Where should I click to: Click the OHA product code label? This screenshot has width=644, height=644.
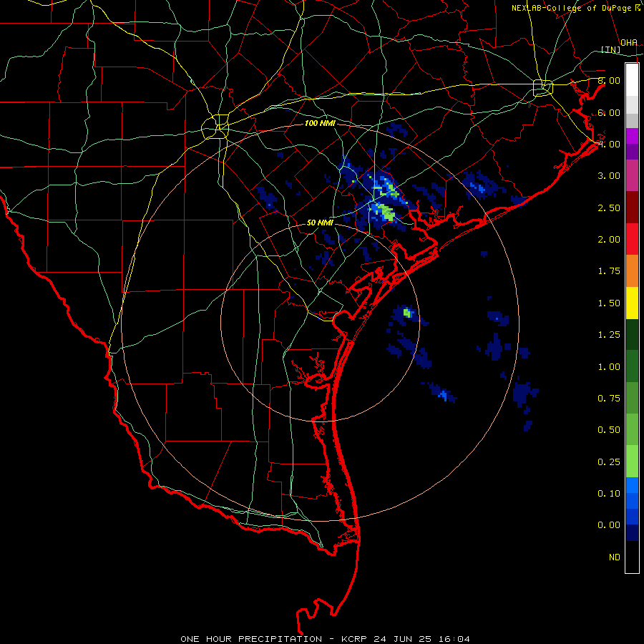click(x=629, y=43)
